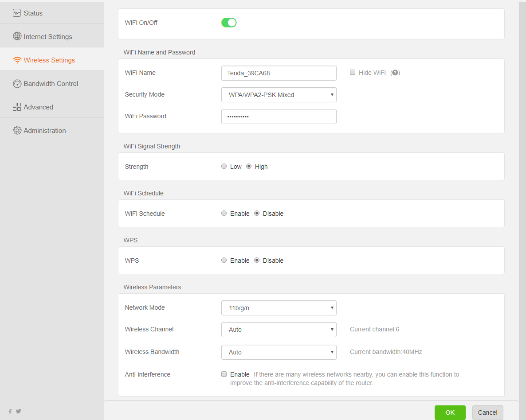
Task: Open the Security Mode dropdown
Action: [279, 95]
